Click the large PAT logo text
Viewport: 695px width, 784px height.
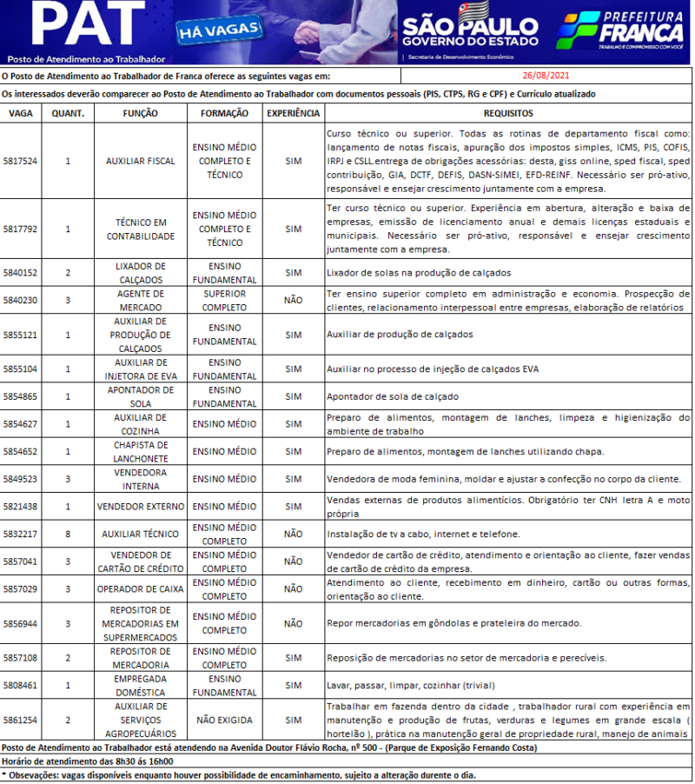(x=88, y=23)
